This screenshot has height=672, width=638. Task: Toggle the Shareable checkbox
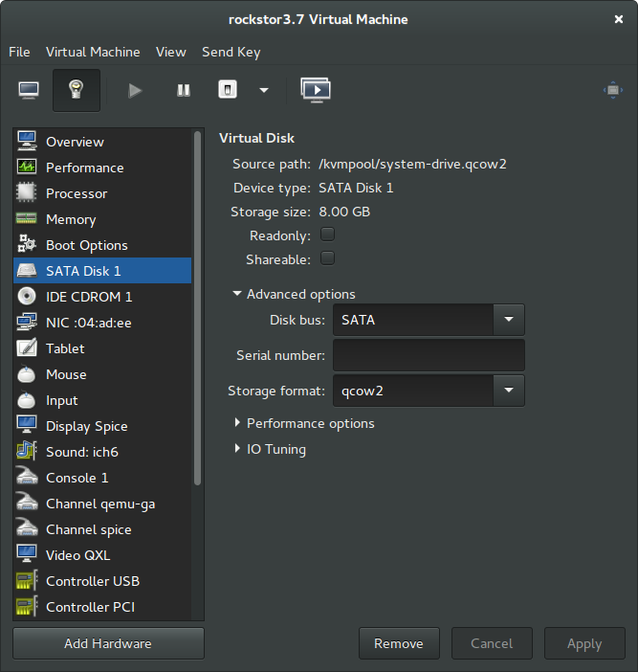point(327,258)
